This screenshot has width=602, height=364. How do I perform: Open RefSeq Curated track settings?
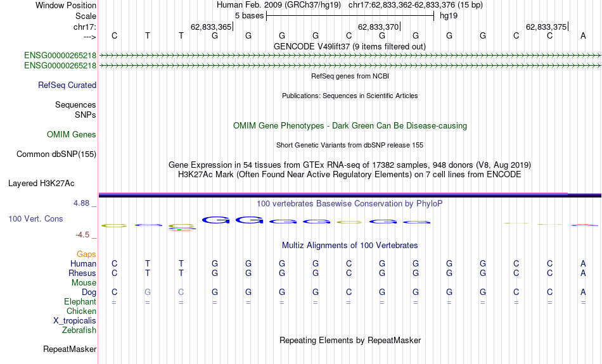pos(67,85)
